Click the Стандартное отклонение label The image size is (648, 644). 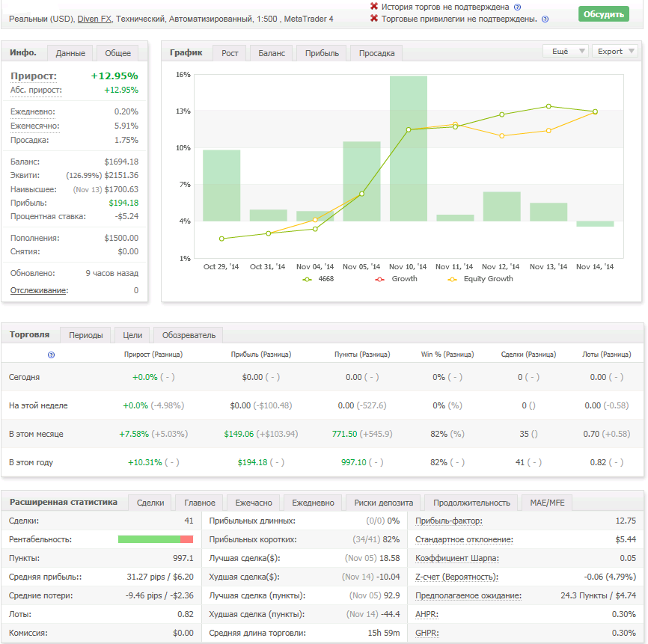tap(464, 539)
